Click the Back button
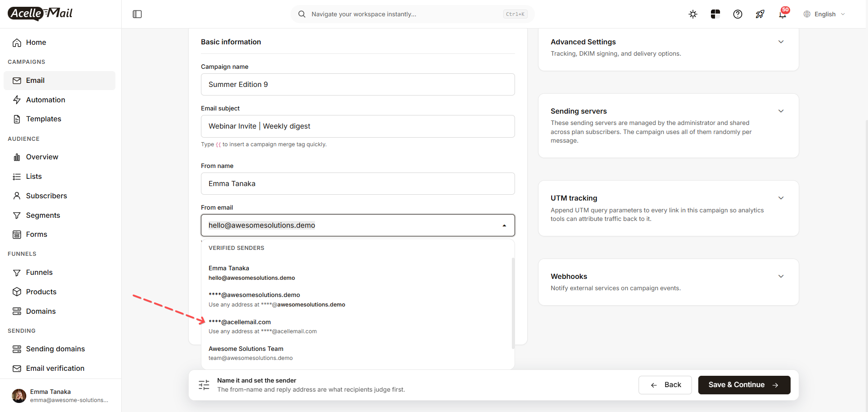 click(665, 385)
